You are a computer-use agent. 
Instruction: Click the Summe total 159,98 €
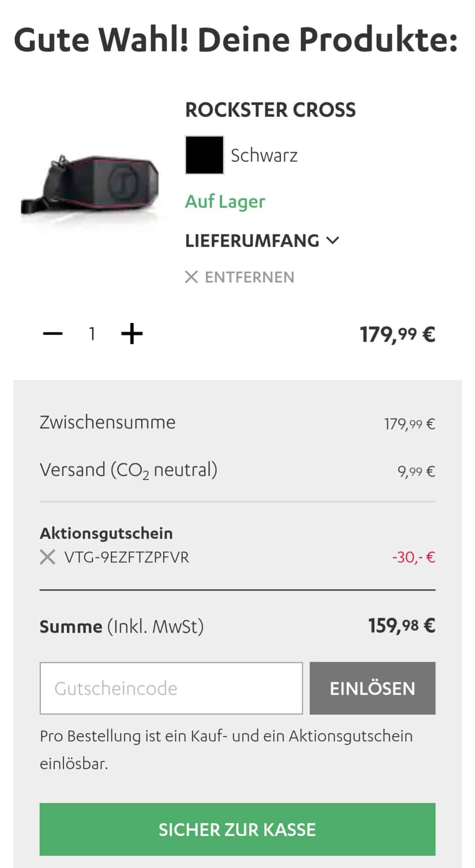pos(402,626)
